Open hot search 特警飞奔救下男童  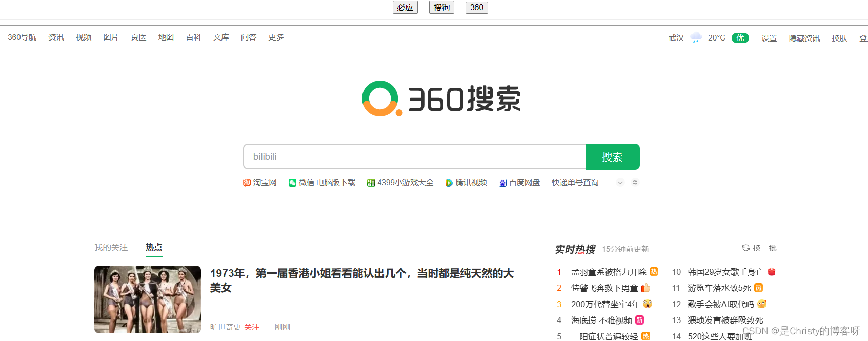(604, 288)
